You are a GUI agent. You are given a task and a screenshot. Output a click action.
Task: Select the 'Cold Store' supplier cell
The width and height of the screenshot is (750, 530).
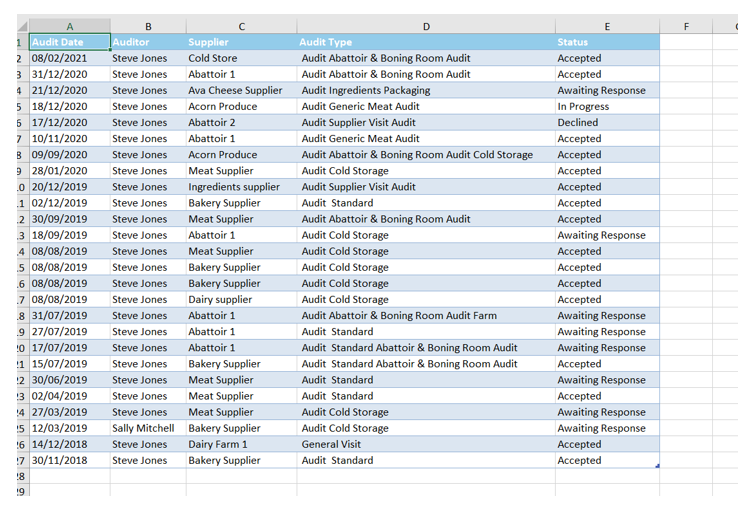(242, 58)
